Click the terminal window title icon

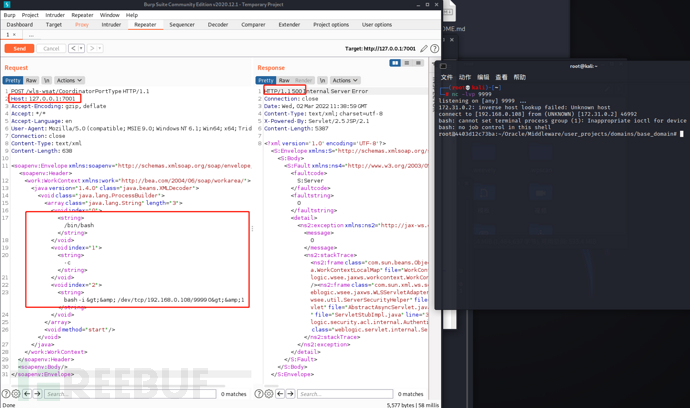[x=444, y=66]
